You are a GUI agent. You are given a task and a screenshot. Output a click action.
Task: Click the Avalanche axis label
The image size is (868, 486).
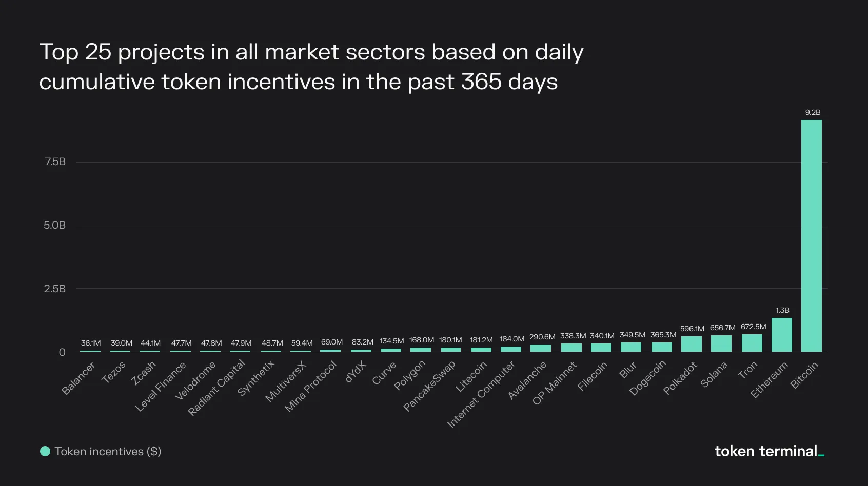coord(527,380)
